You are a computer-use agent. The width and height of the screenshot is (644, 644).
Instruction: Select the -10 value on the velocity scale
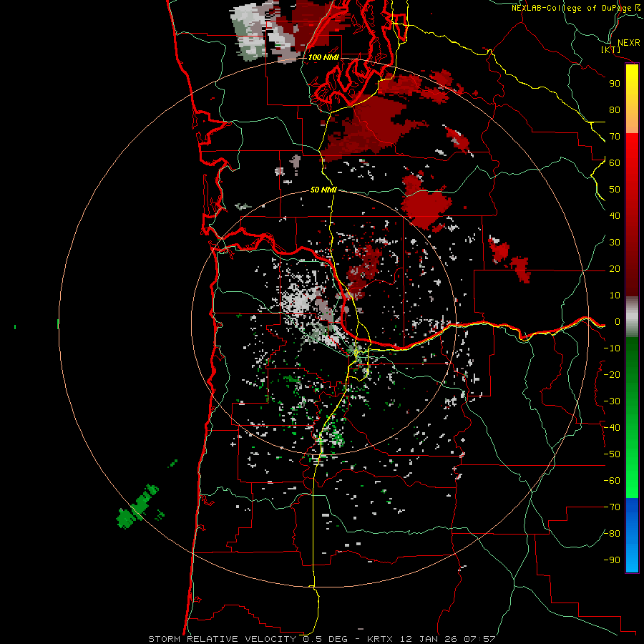(x=612, y=348)
